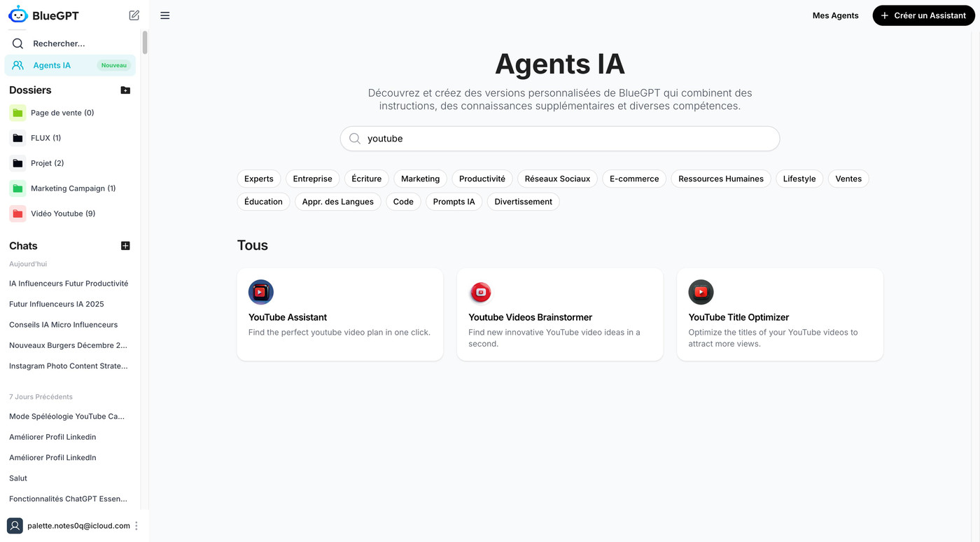Click the user avatar icon at bottom left

15,526
